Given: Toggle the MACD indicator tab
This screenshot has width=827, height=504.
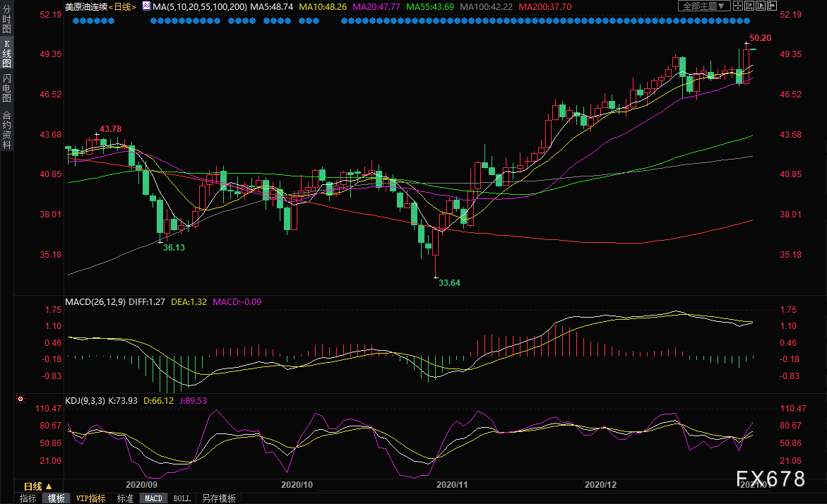Looking at the screenshot, I should [x=153, y=498].
